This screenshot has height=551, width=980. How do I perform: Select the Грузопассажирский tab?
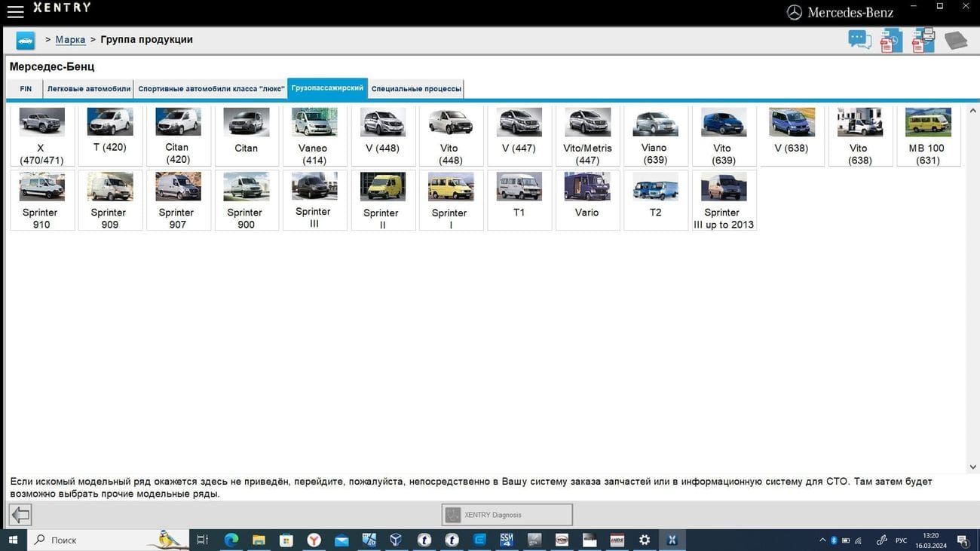pos(327,88)
